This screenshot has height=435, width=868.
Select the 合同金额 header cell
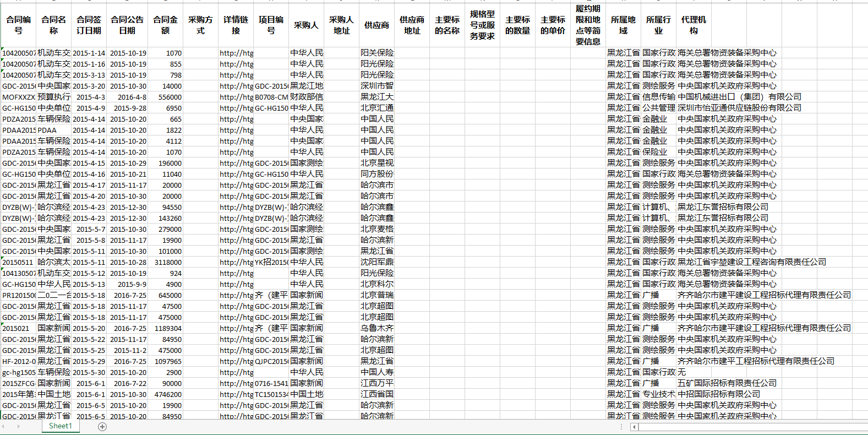point(165,25)
